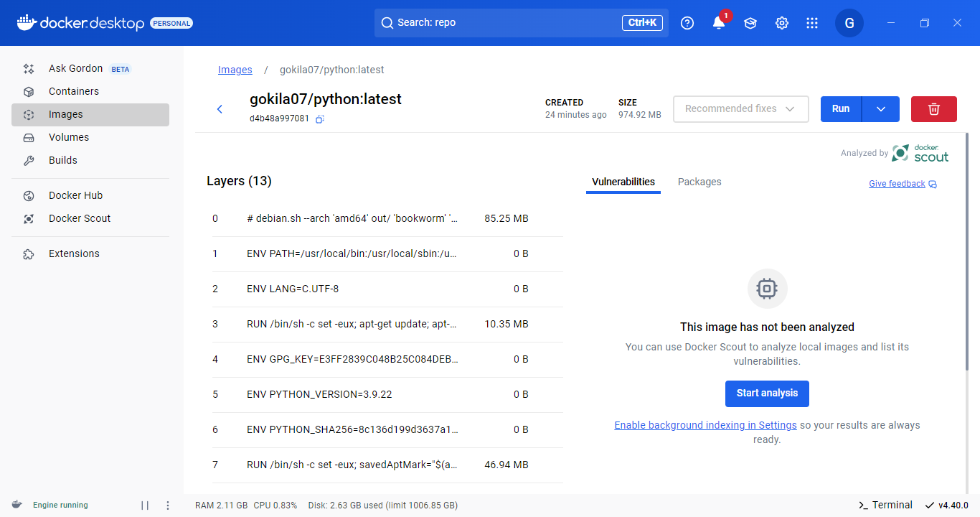Image resolution: width=980 pixels, height=517 pixels.
Task: Click the Disk usage status text
Action: pos(382,506)
